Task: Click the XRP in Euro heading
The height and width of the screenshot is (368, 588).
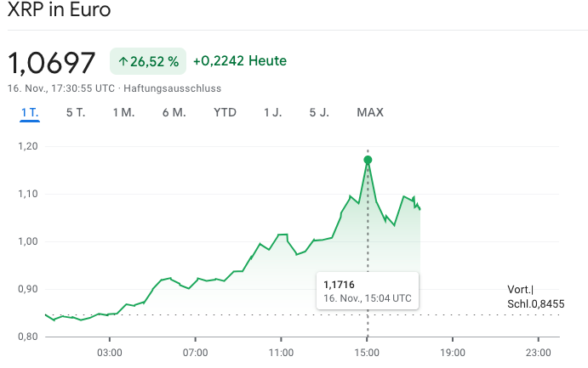Action: point(59,13)
